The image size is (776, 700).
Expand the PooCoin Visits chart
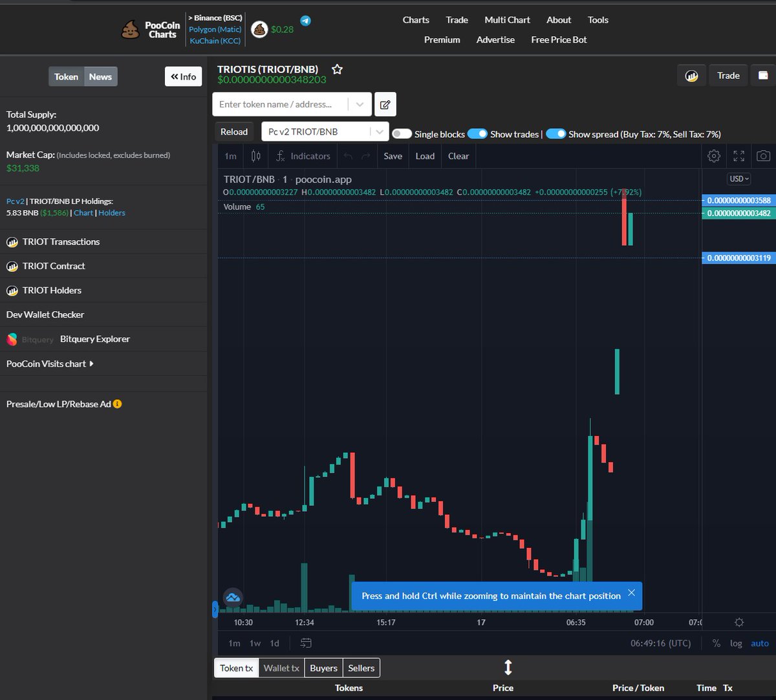click(x=50, y=364)
